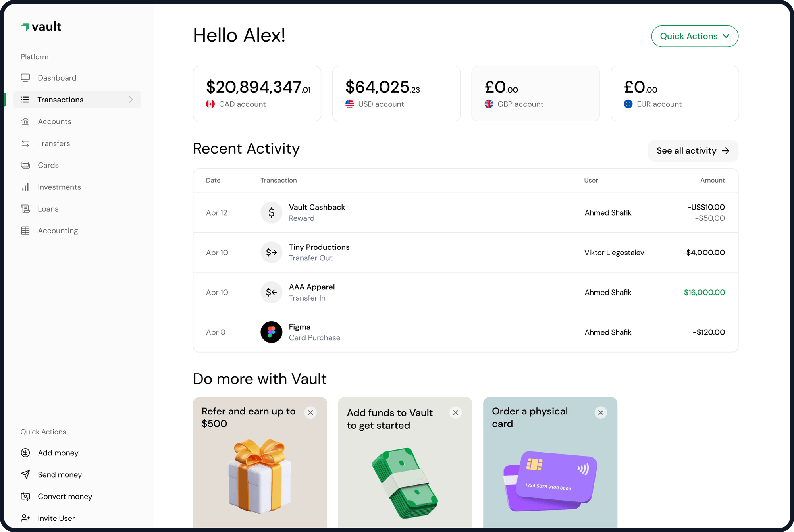Click the Dashboard monitor icon in sidebar
Image resolution: width=794 pixels, height=532 pixels.
25,78
